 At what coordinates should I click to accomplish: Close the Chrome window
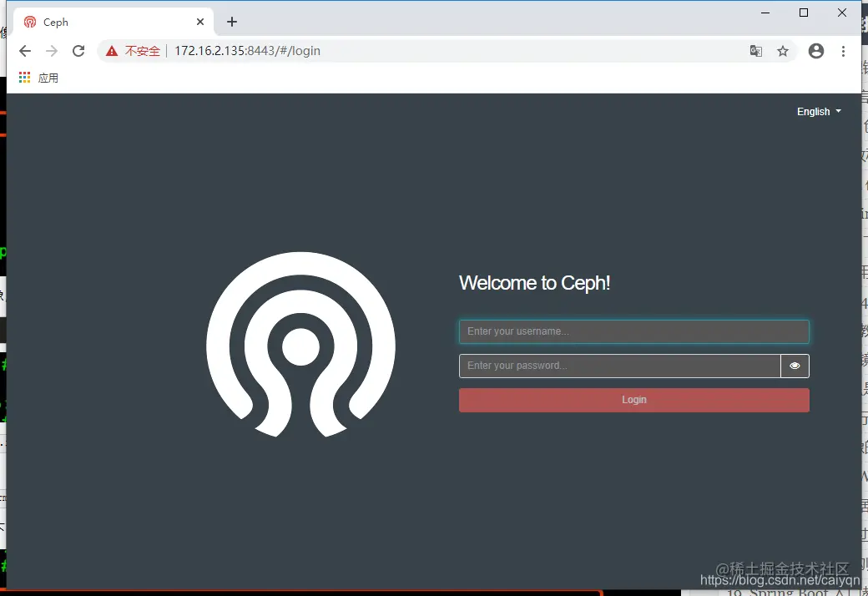click(842, 13)
